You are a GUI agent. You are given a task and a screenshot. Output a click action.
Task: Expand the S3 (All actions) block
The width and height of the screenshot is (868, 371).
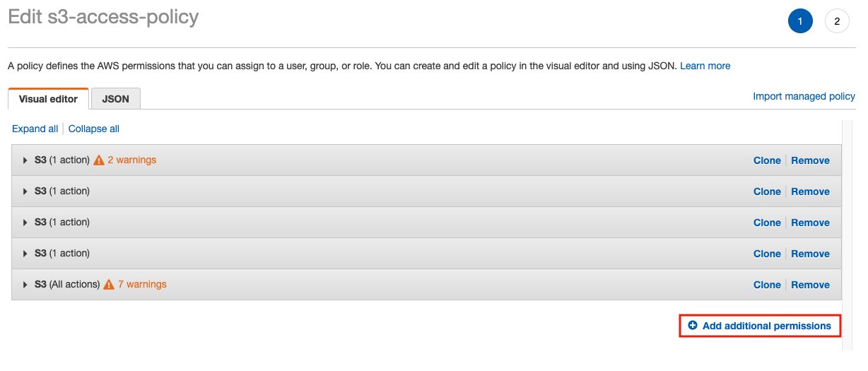25,285
